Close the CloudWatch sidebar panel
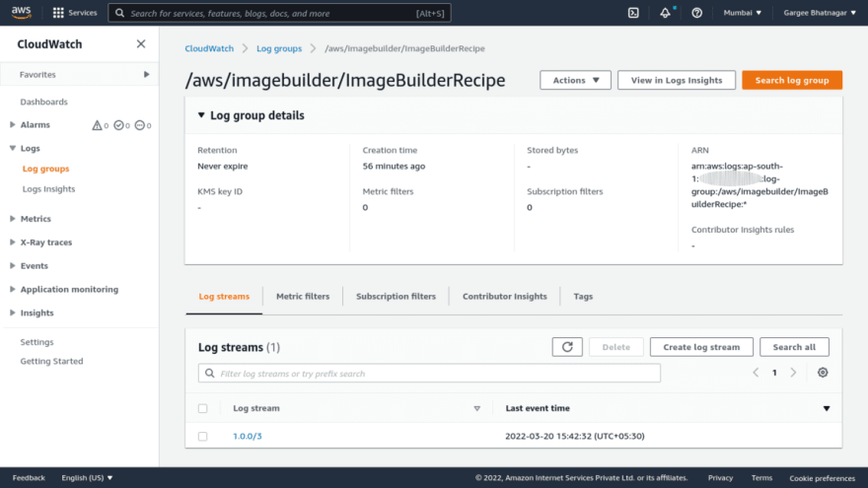The width and height of the screenshot is (868, 488). click(x=141, y=43)
